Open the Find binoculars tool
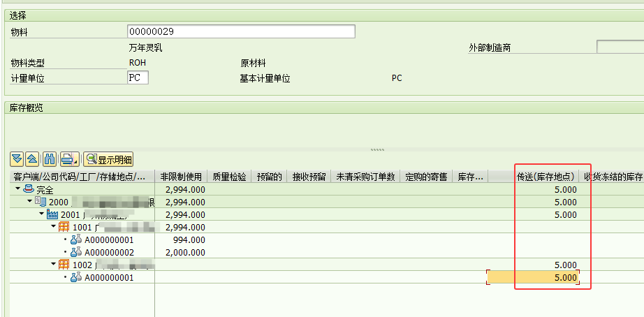Image resolution: width=644 pixels, height=317 pixels. coord(50,158)
